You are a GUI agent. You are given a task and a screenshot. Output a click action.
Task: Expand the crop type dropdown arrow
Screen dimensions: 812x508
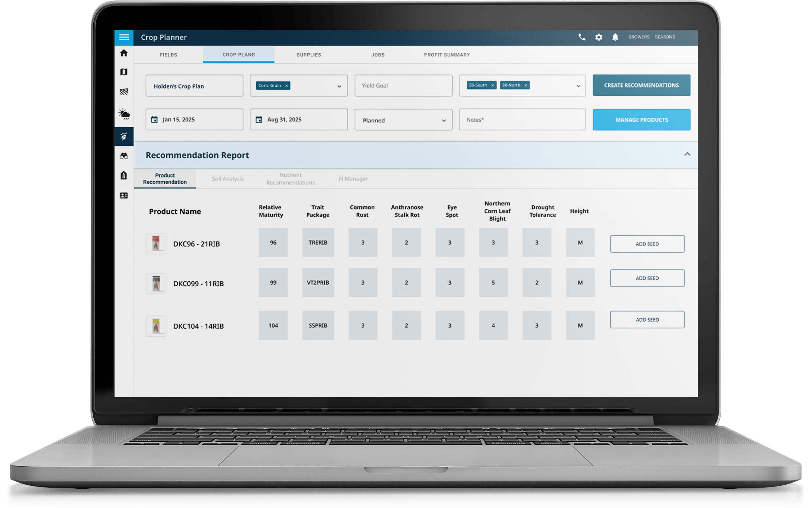click(x=339, y=86)
